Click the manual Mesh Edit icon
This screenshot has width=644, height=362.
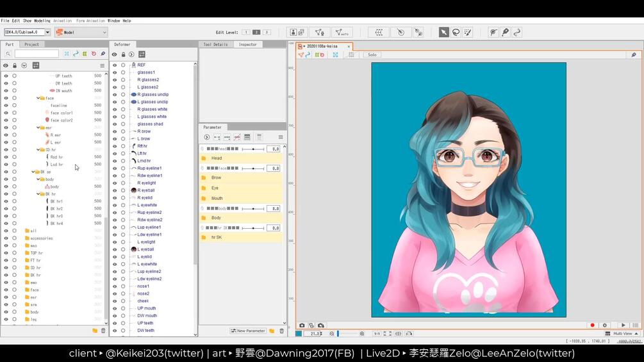320,33
